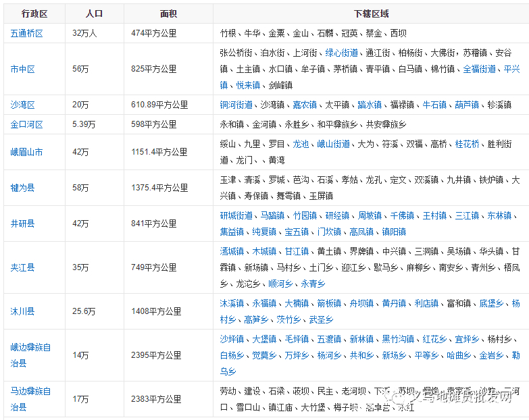This screenshot has width=529, height=420.
Task: Click the 铜河街道 link in 沙湾区 row
Action: pyautogui.click(x=236, y=105)
